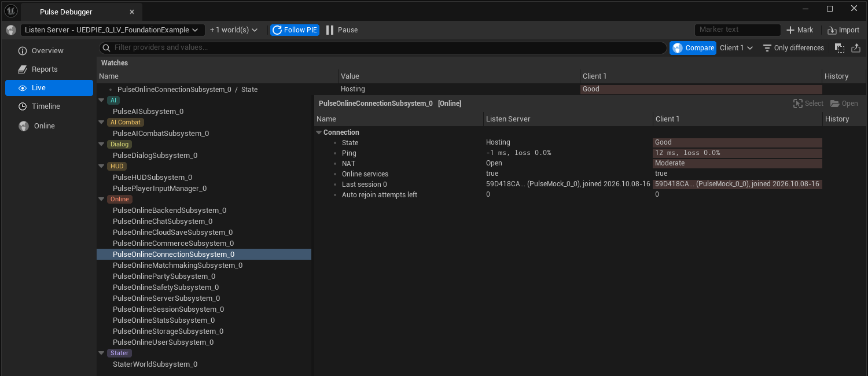Click the export icon next to Only differences
This screenshot has height=376, width=868.
click(856, 48)
